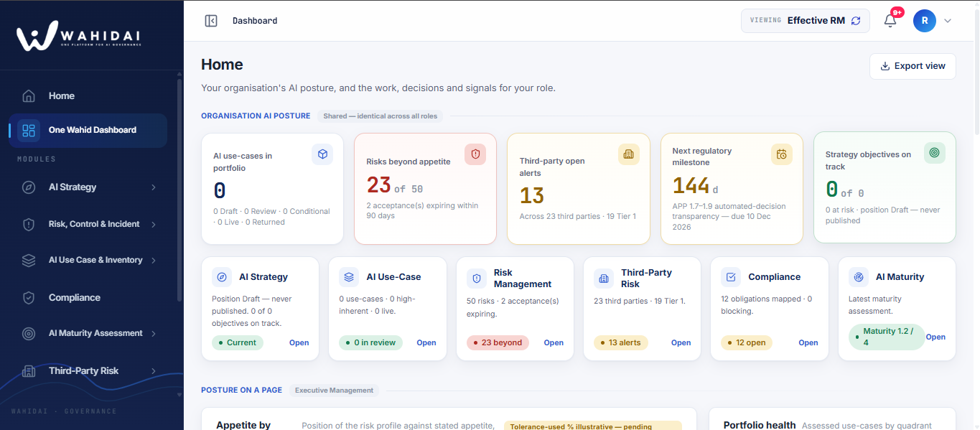Select One Wahid Dashboard menu item
The width and height of the screenshot is (980, 430).
point(88,131)
